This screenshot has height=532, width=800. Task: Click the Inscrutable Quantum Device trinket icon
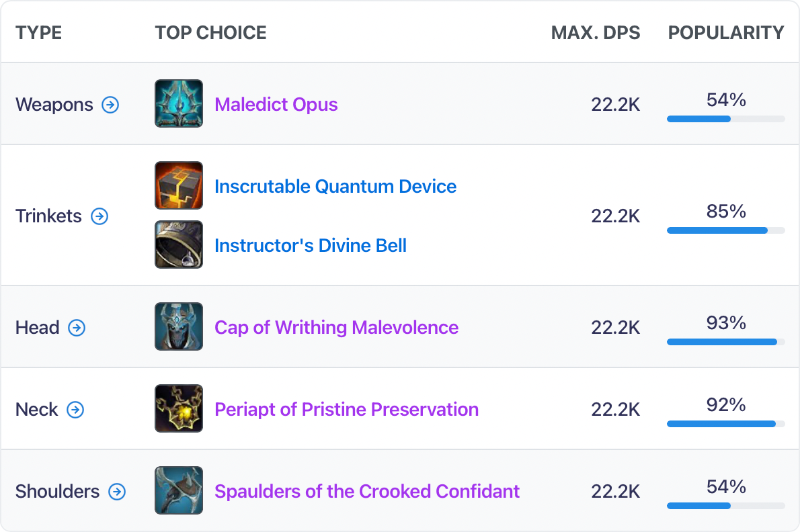click(x=178, y=186)
